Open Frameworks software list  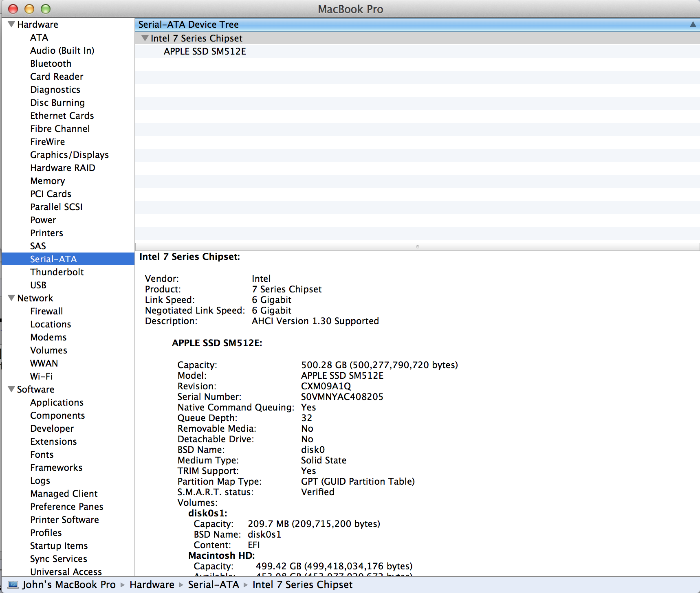tap(57, 468)
